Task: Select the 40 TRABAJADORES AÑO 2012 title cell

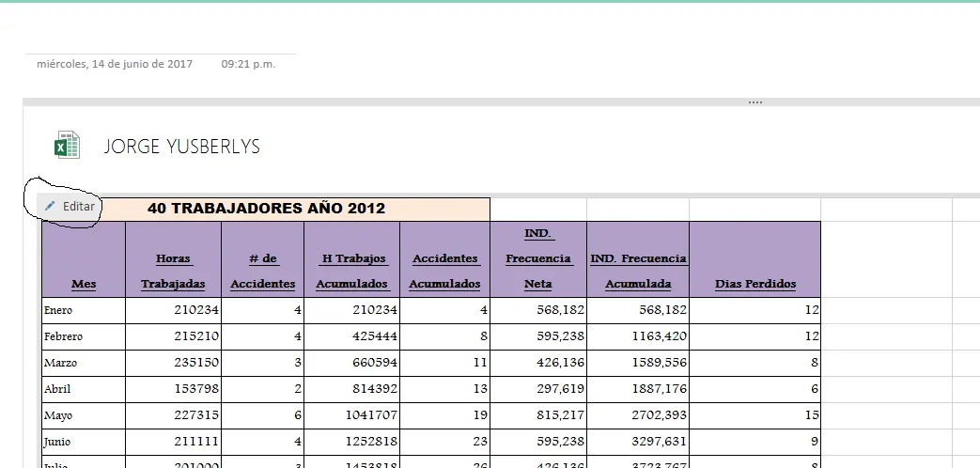Action: [x=266, y=209]
